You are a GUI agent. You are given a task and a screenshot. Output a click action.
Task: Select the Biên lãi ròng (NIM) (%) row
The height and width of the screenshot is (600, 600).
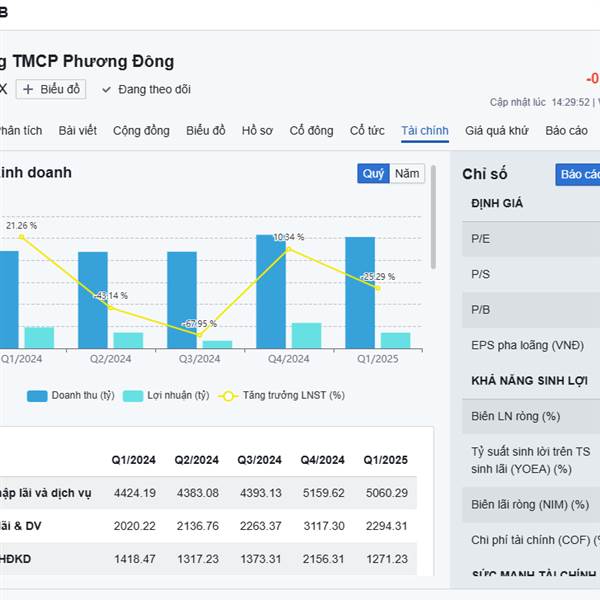tap(531, 505)
